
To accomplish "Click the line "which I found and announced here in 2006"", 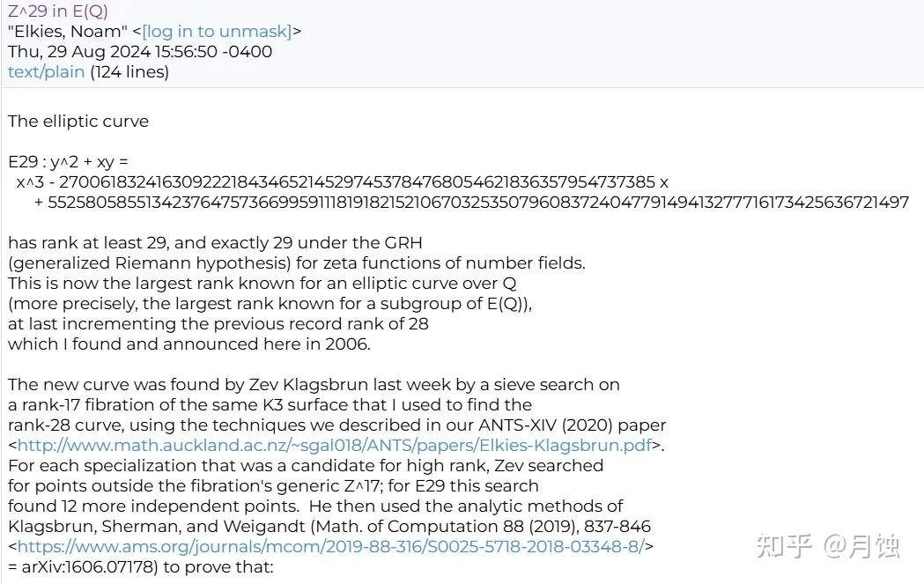I will pos(189,344).
